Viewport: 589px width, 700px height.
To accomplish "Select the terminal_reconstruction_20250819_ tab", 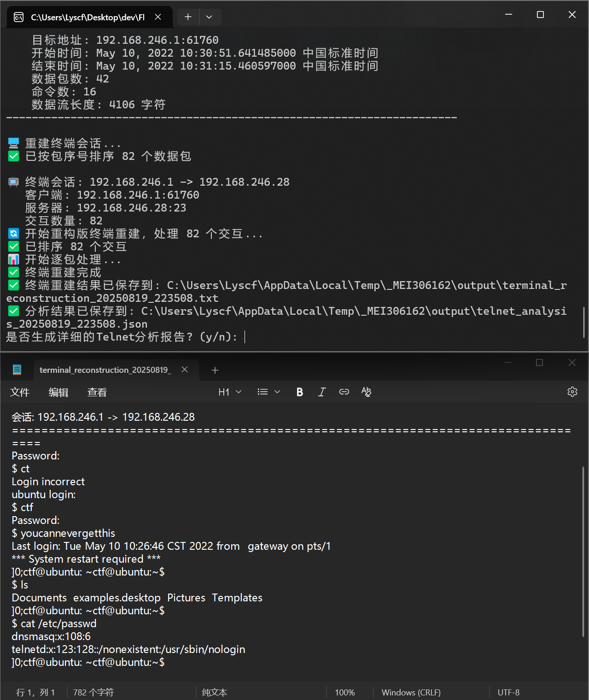I will coord(105,370).
